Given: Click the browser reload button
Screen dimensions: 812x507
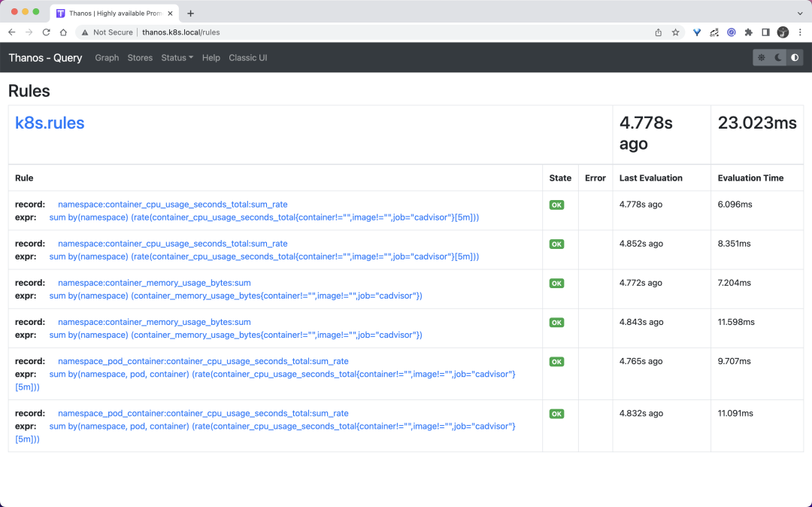Looking at the screenshot, I should [x=46, y=32].
